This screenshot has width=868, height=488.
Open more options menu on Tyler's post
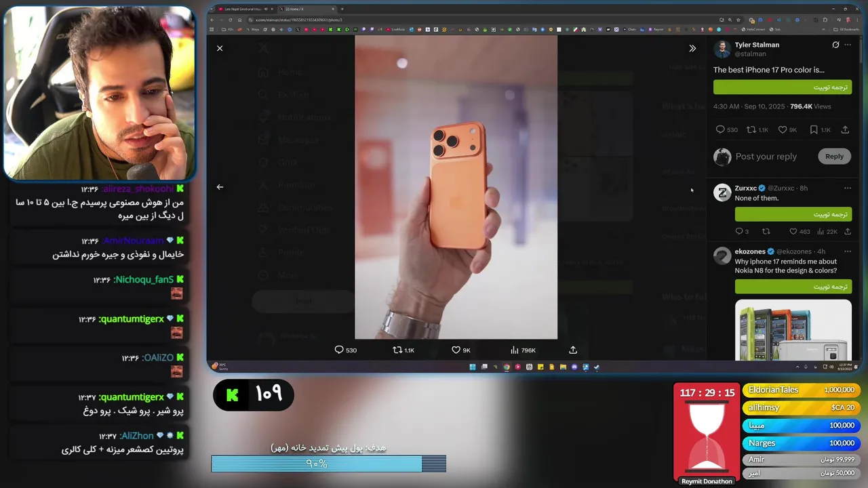pyautogui.click(x=848, y=45)
